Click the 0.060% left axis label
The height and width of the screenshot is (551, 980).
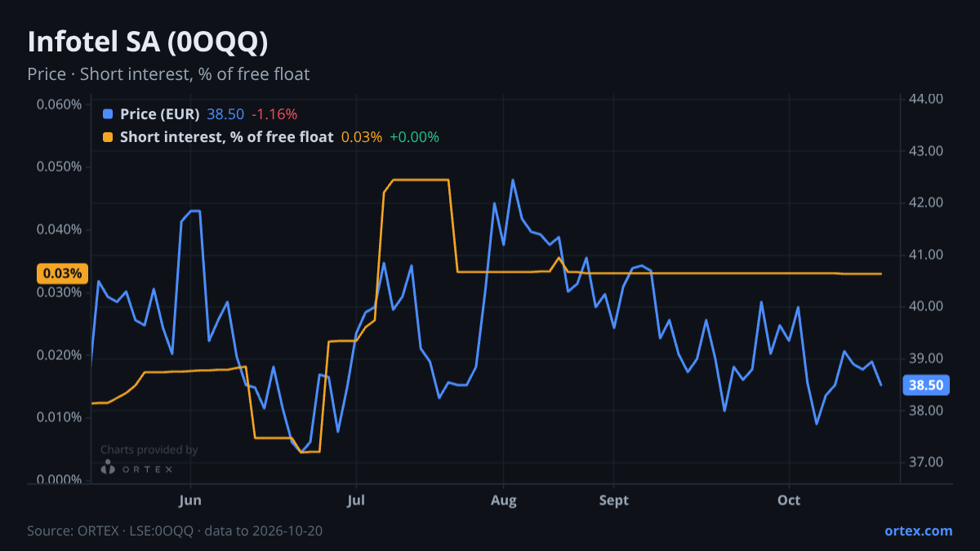[x=59, y=104]
